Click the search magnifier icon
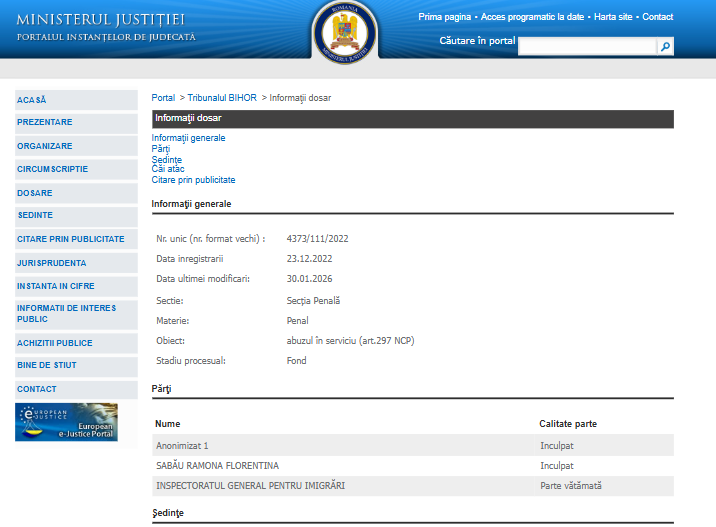 [x=665, y=46]
